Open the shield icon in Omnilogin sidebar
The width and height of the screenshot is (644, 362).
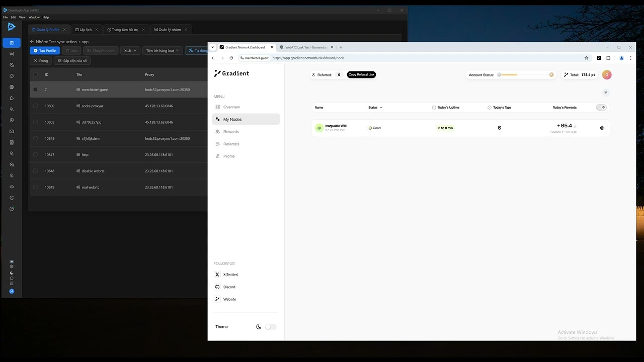coord(12,120)
